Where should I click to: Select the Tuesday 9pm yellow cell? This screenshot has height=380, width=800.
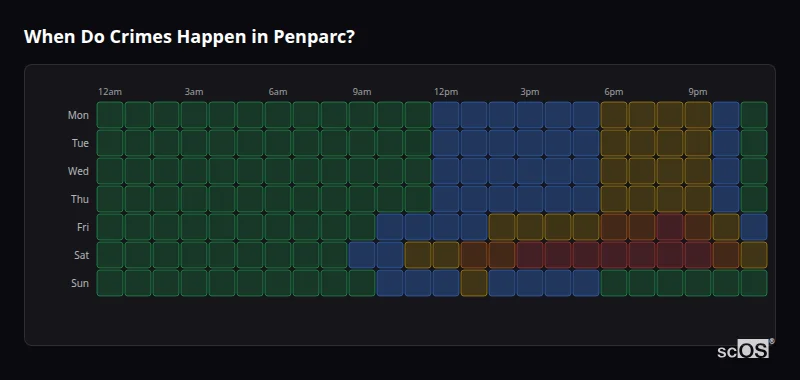[698, 143]
